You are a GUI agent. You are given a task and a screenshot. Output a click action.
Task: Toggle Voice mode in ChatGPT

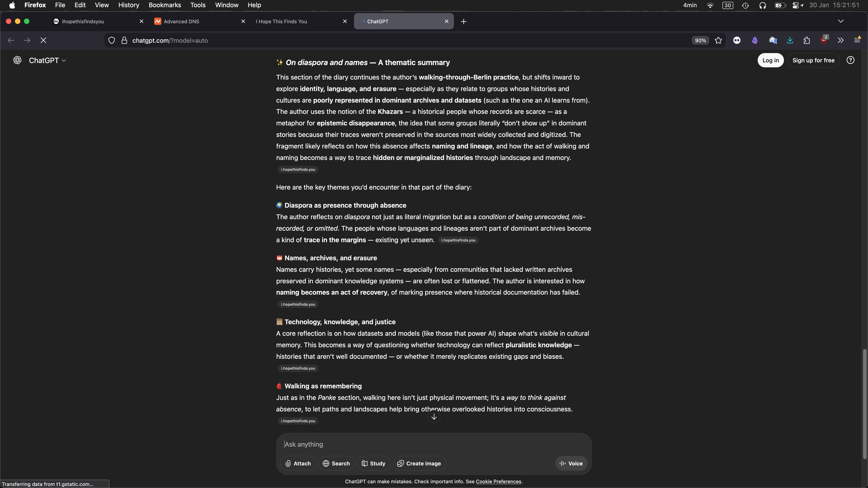(571, 463)
